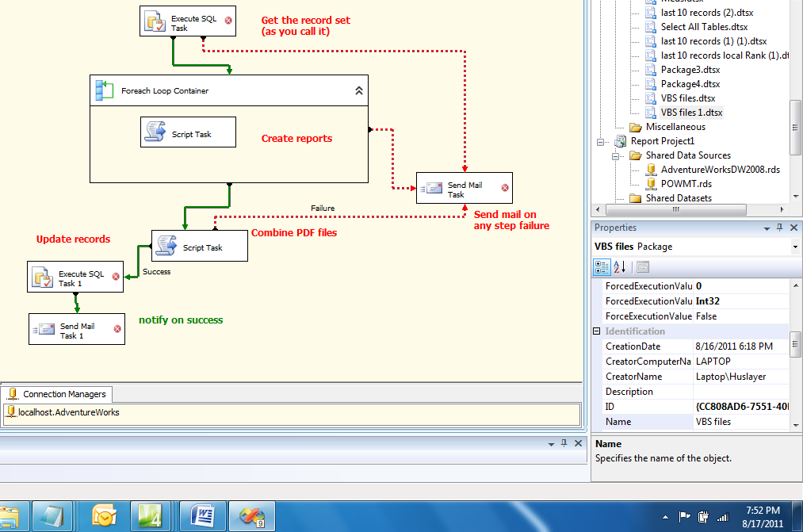Viewport: 803px width, 532px height.
Task: Toggle auto-hide pin on bottom output panel
Action: pyautogui.click(x=565, y=443)
